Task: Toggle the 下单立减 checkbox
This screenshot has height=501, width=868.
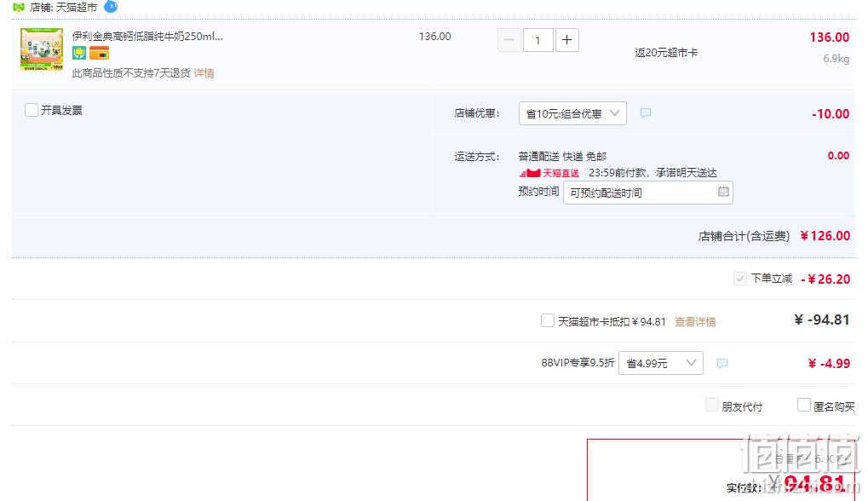Action: click(740, 279)
